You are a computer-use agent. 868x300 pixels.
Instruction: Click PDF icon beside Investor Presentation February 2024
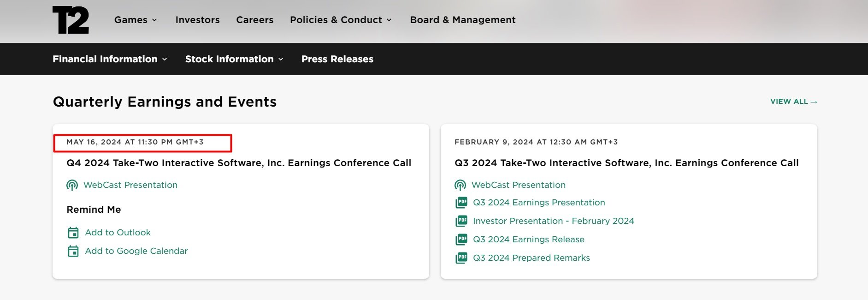coord(461,221)
